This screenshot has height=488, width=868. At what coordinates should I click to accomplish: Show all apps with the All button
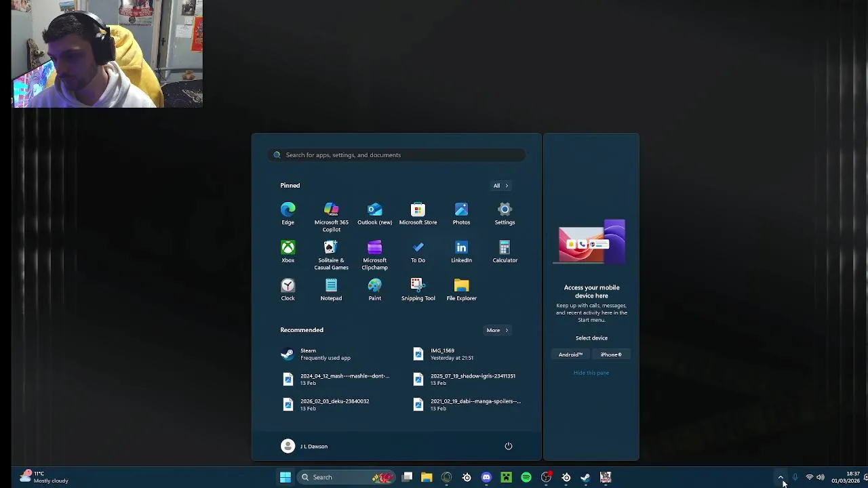coord(500,186)
